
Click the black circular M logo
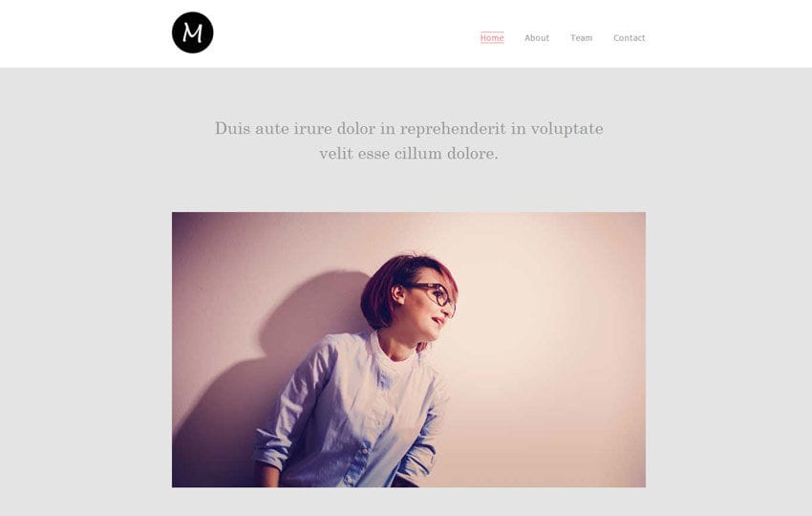click(x=193, y=32)
